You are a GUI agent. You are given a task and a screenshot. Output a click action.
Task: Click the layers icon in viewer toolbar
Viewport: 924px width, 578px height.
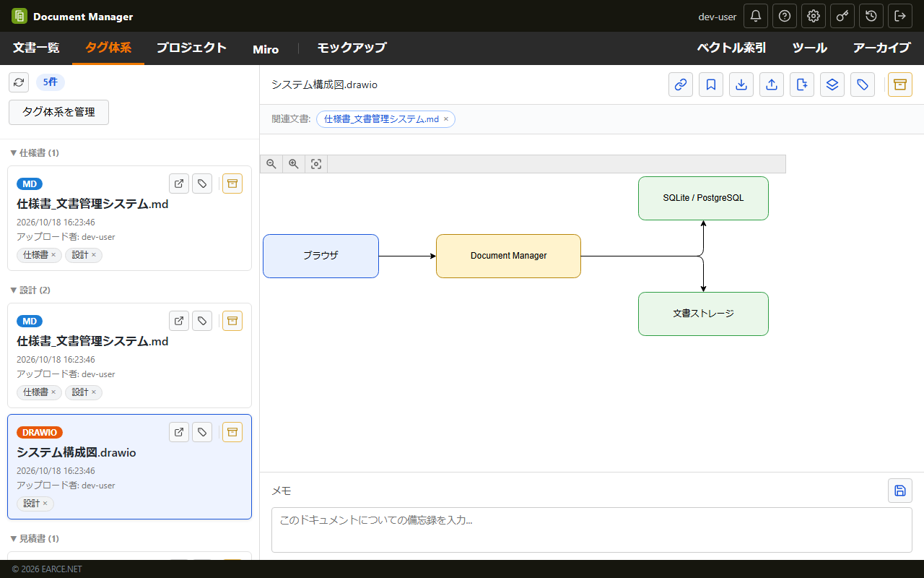click(x=832, y=85)
